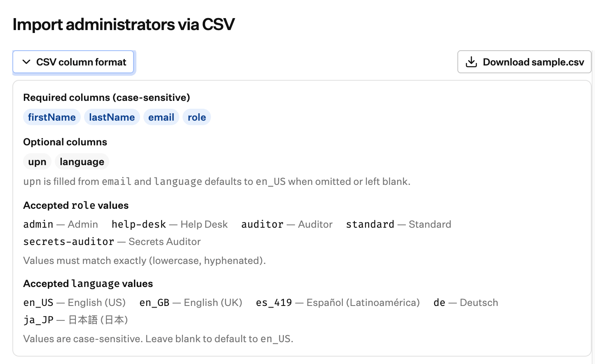Click the note 'Values are case-sensitive'
The width and height of the screenshot is (595, 364).
point(158,339)
